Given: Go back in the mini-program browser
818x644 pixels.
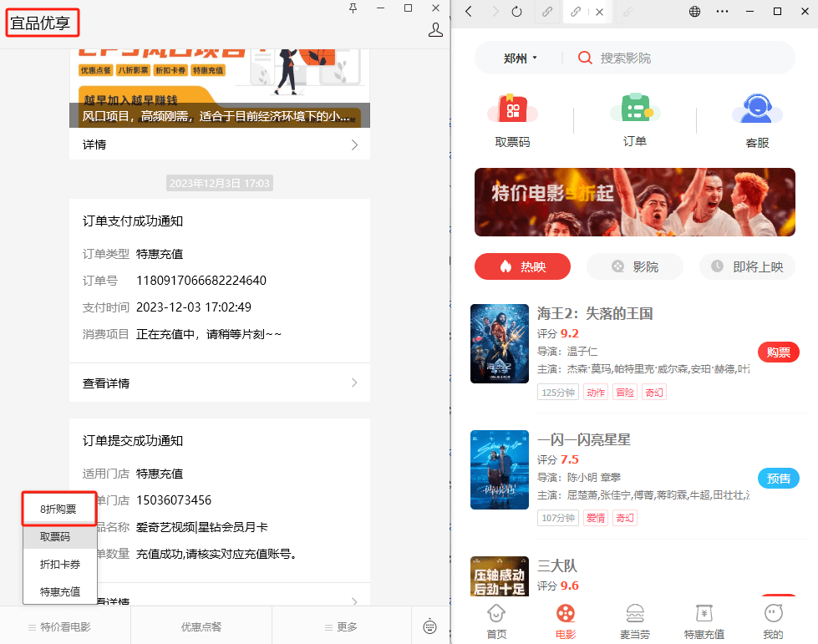Looking at the screenshot, I should (x=469, y=12).
